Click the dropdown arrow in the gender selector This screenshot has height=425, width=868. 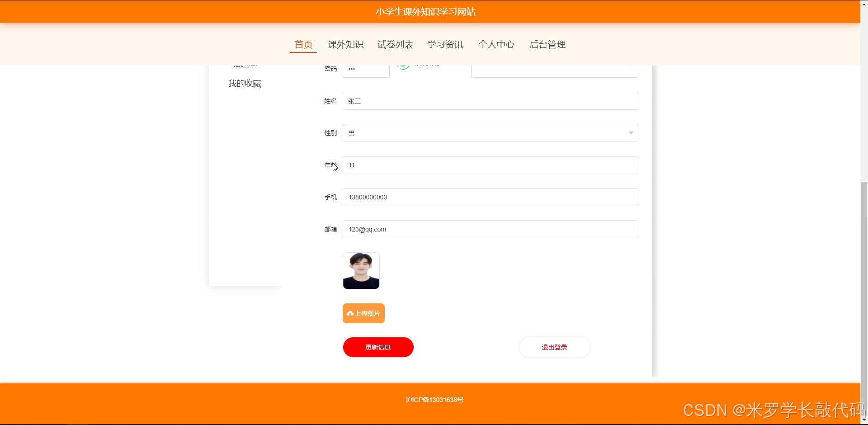coord(631,132)
